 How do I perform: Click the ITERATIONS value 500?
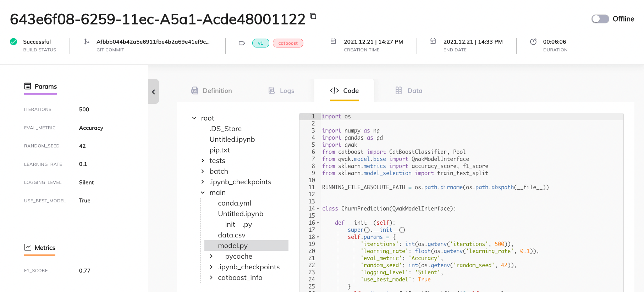[84, 109]
